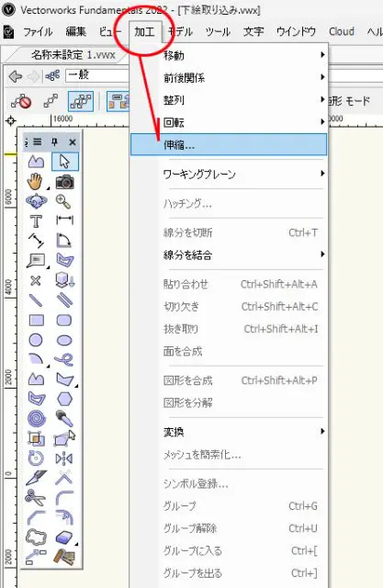This screenshot has height=588, width=383.
Task: Select the paint roller attribute mapping tool
Action: tap(64, 558)
